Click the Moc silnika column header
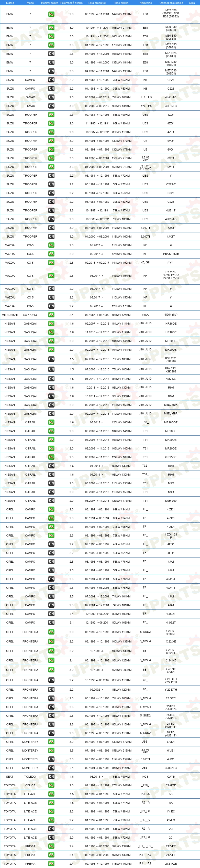This screenshot has width=200, height=868. [x=121, y=3]
